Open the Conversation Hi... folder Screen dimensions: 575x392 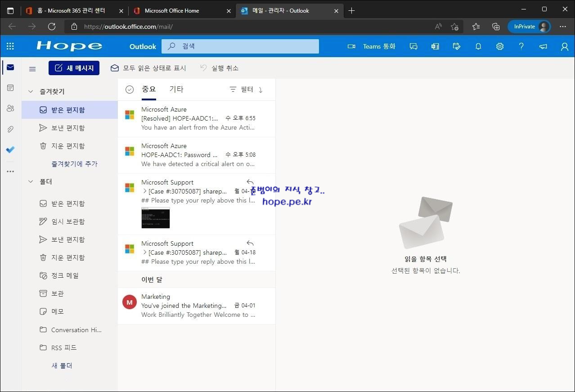70,329
